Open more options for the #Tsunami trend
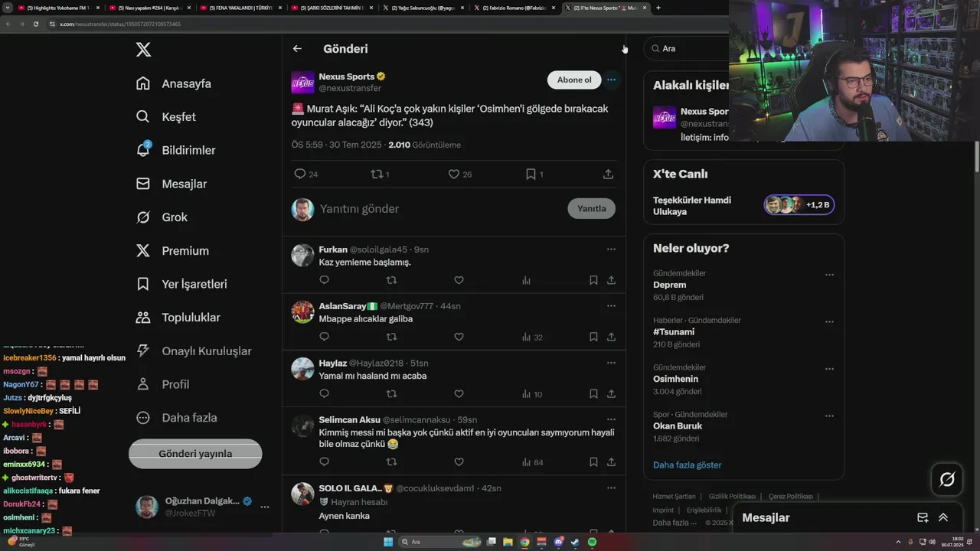Viewport: 980px width, 551px height. (x=829, y=322)
